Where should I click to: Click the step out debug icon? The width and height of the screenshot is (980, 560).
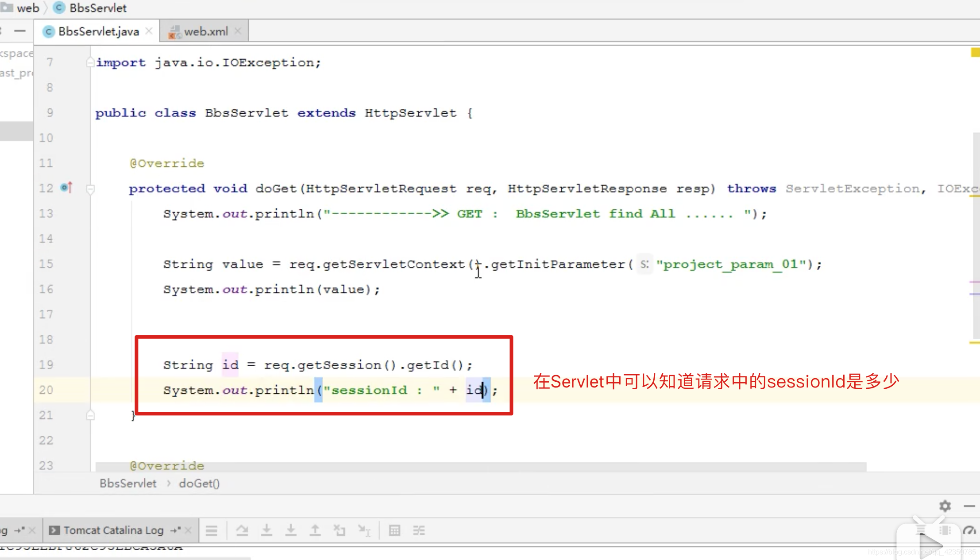coord(315,530)
